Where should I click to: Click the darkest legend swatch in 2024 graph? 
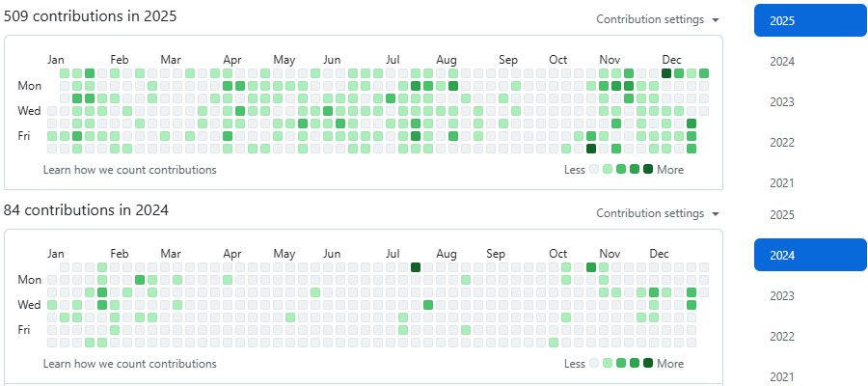pyautogui.click(x=648, y=364)
